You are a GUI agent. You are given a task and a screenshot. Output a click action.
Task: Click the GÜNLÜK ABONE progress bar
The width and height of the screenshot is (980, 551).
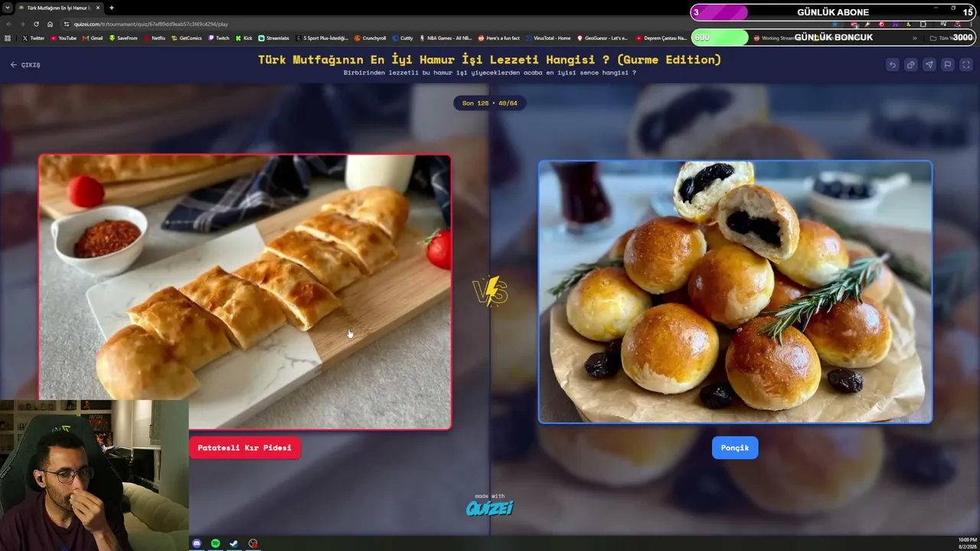click(x=833, y=12)
